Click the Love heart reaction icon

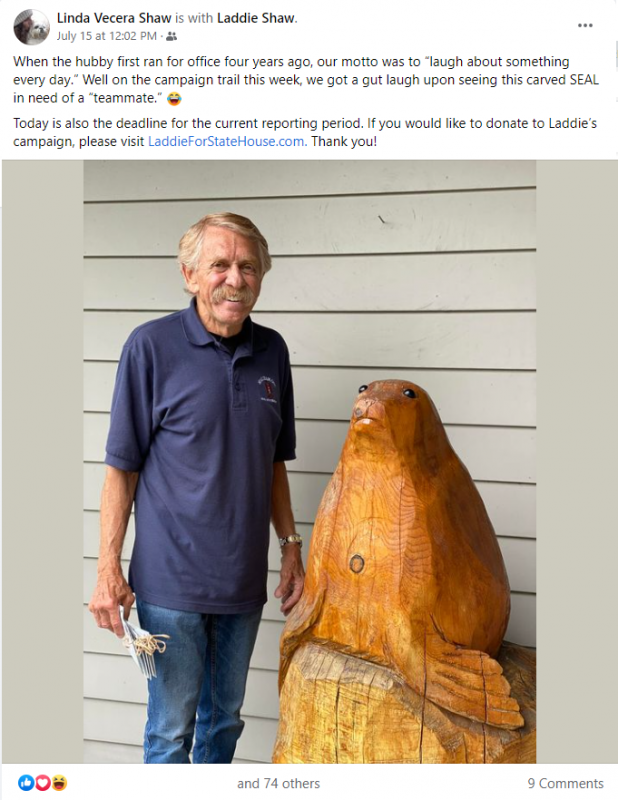[43, 783]
